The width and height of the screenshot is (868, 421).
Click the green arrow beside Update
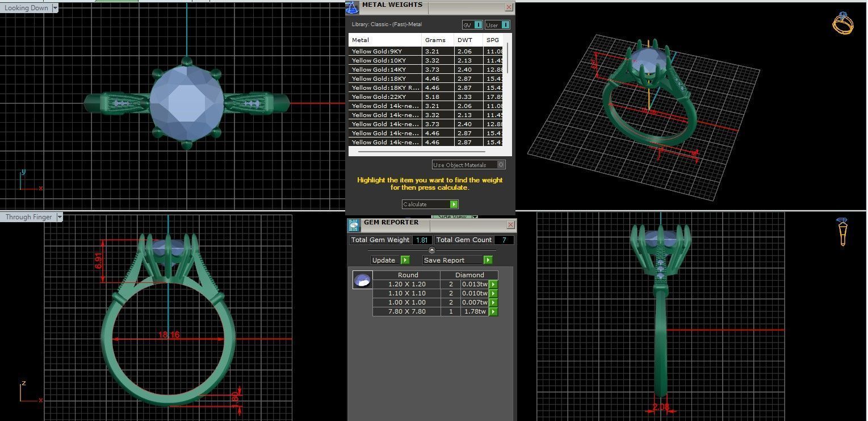(x=405, y=260)
